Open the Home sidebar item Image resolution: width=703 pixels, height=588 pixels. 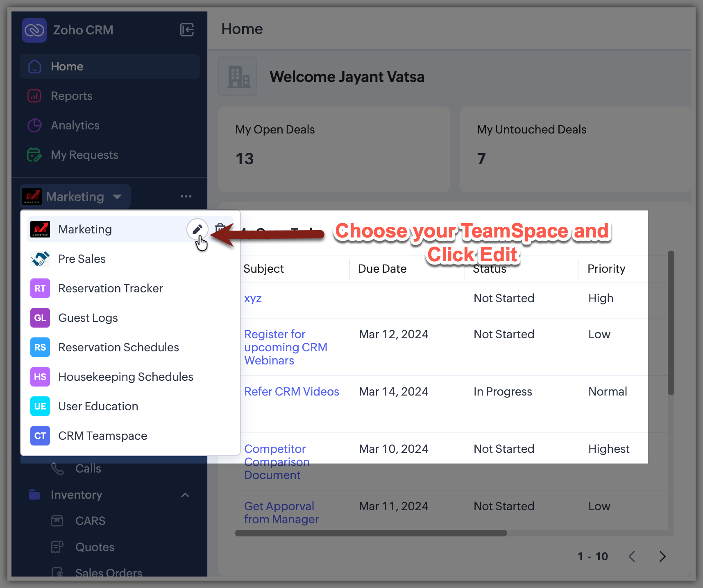[110, 66]
